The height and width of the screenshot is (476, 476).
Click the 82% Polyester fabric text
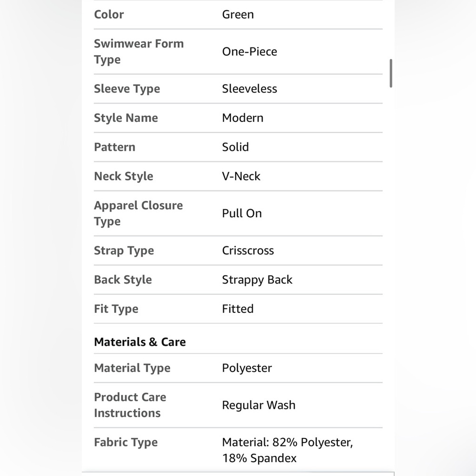(x=312, y=442)
